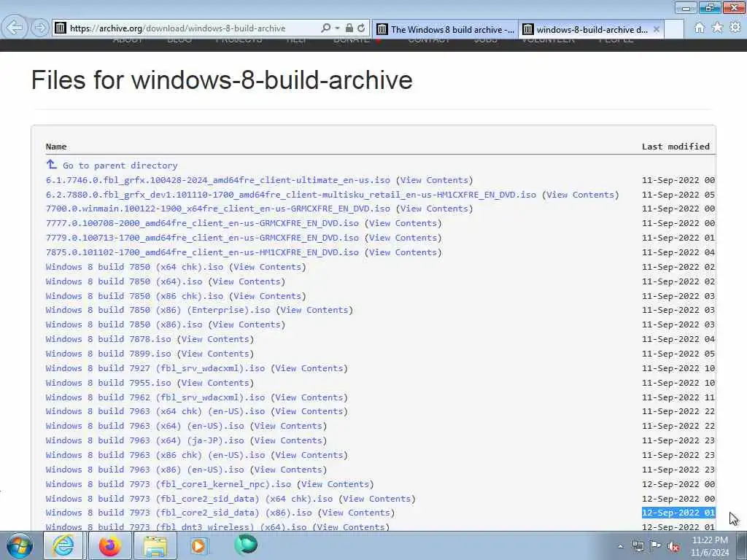
Task: Download build 7963 (x86 chk) (en-US).iso
Action: (155, 455)
